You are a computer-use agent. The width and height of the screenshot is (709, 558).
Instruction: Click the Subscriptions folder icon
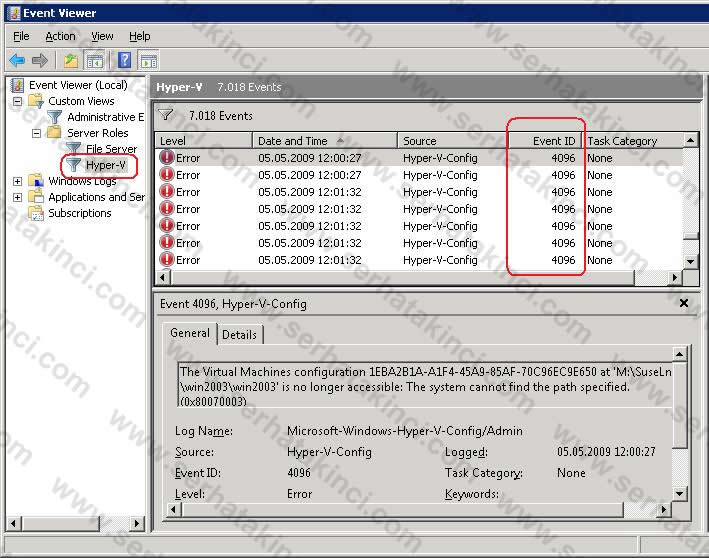[x=35, y=213]
